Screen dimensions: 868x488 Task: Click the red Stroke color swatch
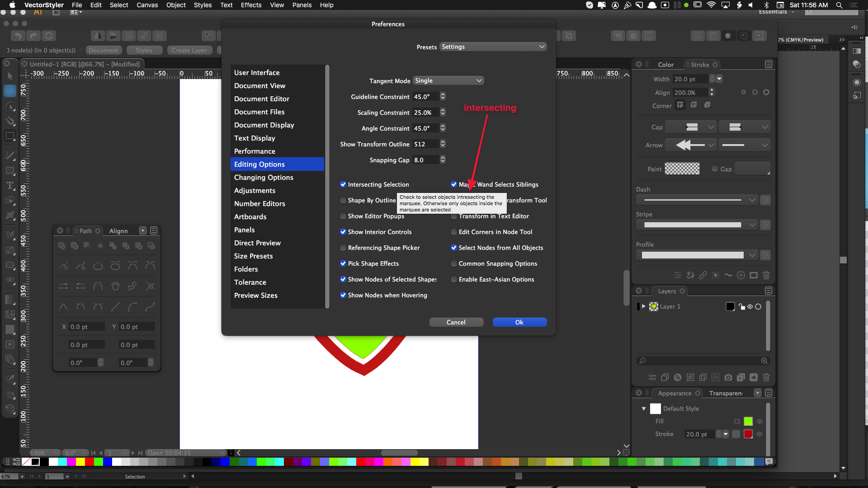point(748,434)
